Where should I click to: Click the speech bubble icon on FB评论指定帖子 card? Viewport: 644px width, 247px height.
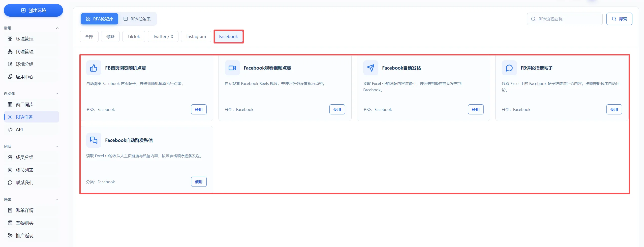(x=509, y=68)
